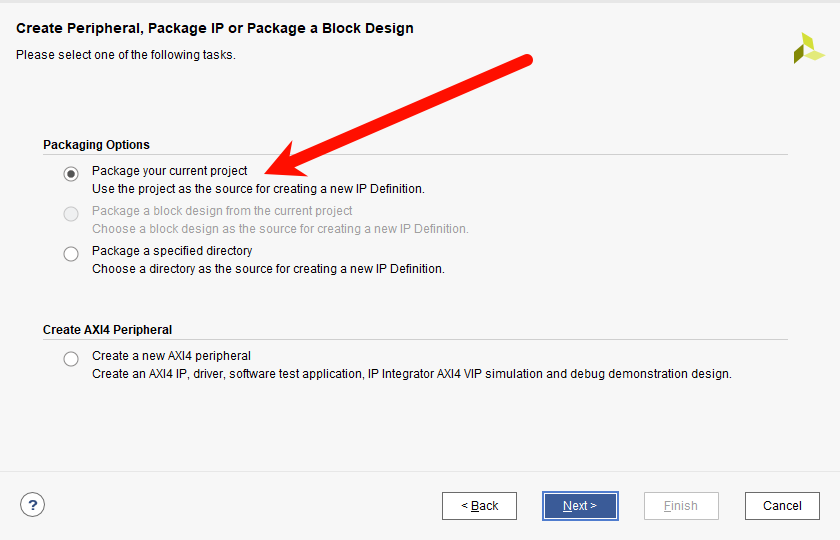Click the Choose a directory as the source description
840x540 pixels.
point(268,269)
